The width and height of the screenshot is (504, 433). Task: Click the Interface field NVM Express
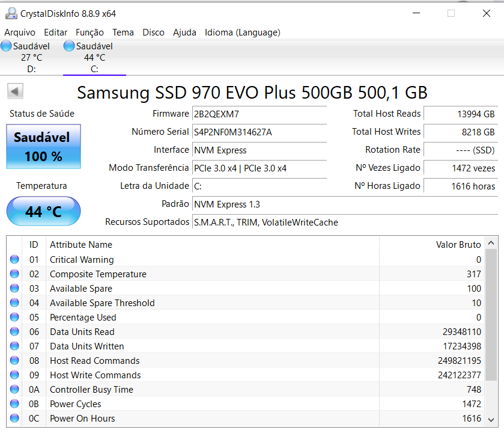click(x=260, y=150)
